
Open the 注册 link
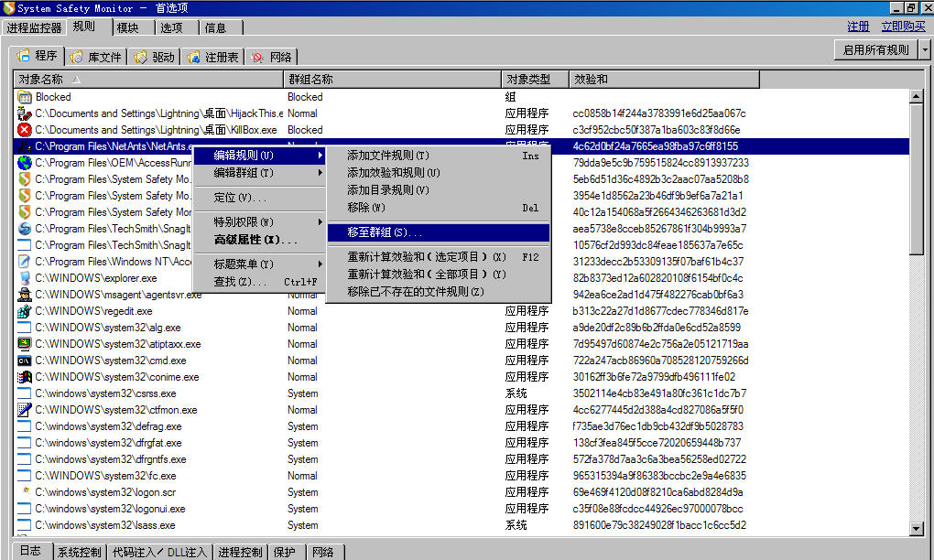pyautogui.click(x=858, y=27)
